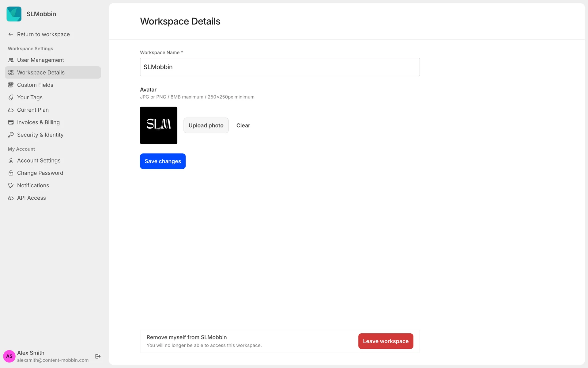Click the tag icon next to Your Tags
This screenshot has height=368, width=588.
11,98
